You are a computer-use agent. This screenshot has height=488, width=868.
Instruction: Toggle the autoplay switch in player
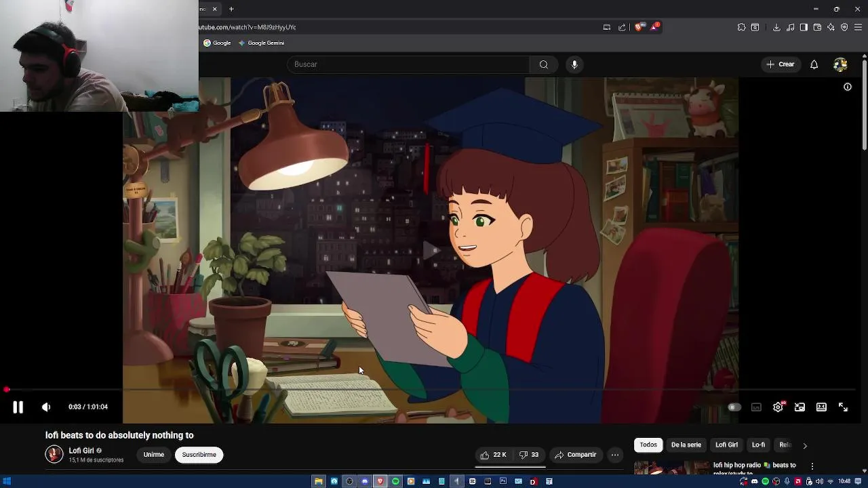[734, 407]
